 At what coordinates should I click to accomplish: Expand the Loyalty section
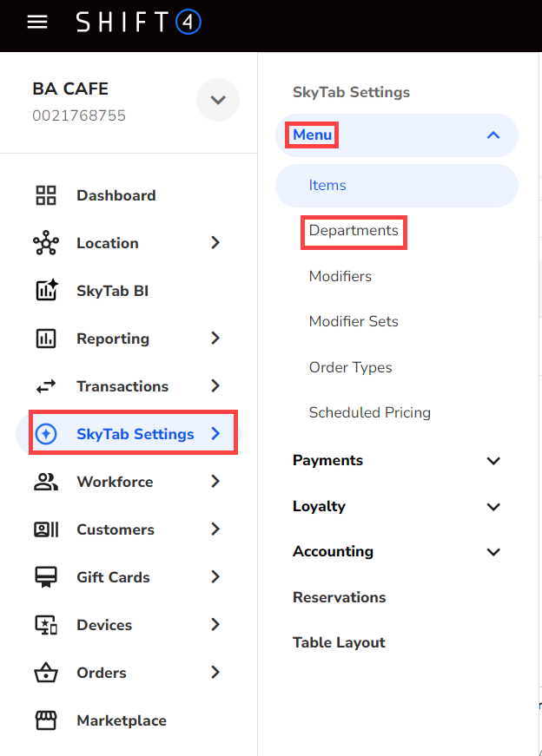(x=493, y=507)
